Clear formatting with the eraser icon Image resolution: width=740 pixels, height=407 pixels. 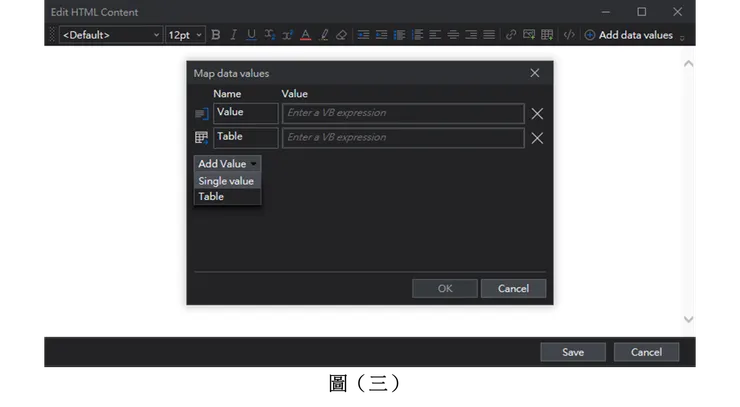[342, 35]
